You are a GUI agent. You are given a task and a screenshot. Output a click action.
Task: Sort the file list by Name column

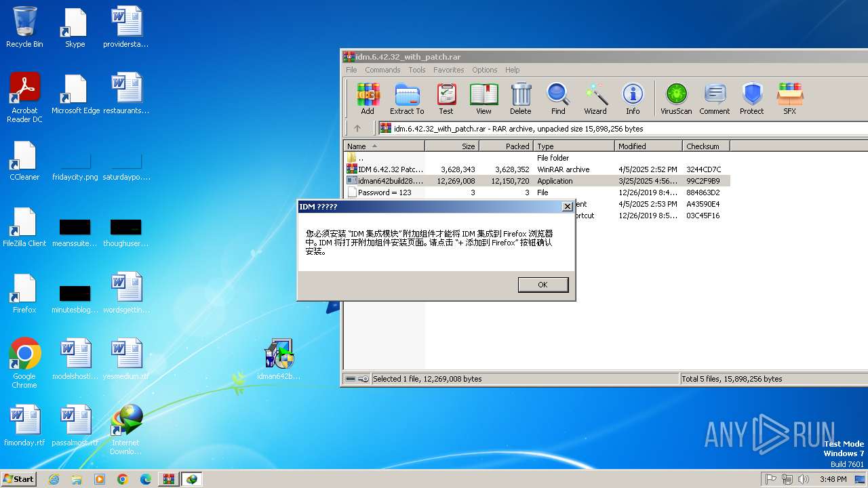click(384, 146)
